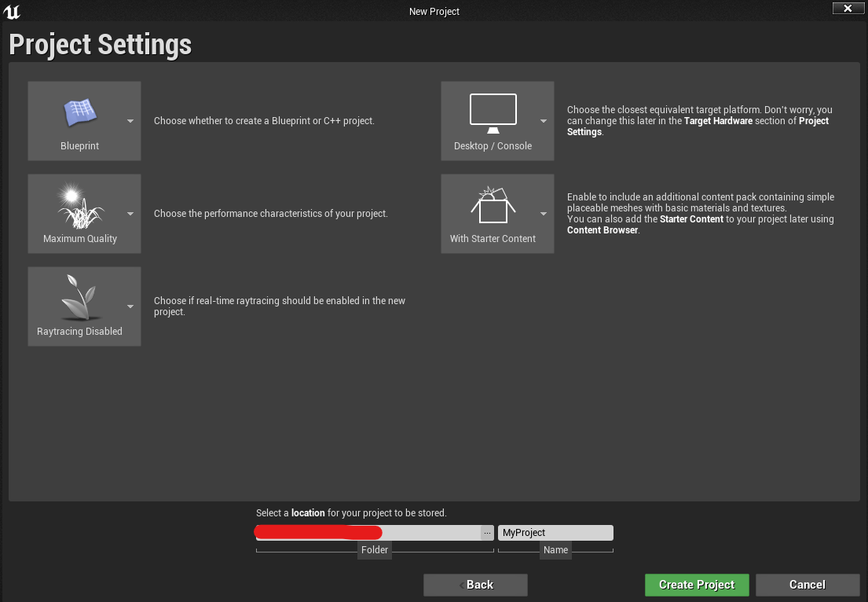868x602 pixels.
Task: Click the 'performance characteristics' description text
Action: click(x=271, y=214)
